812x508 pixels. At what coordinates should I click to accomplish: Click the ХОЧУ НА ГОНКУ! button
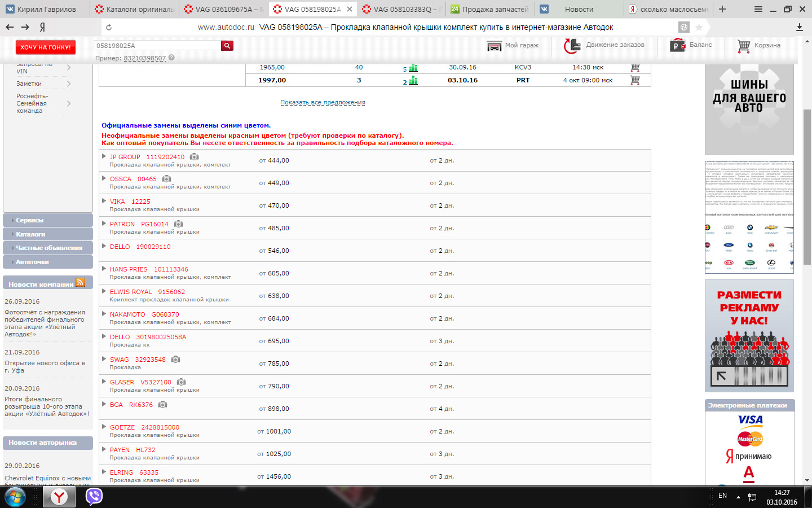tap(46, 47)
